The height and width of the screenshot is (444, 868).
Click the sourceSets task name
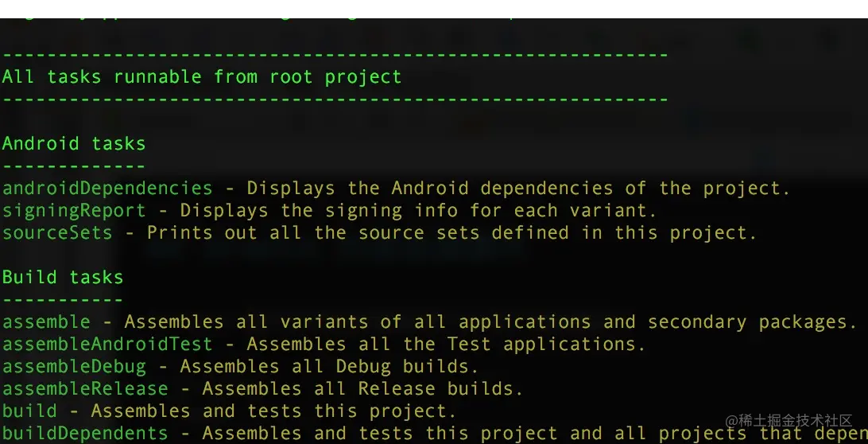point(57,233)
